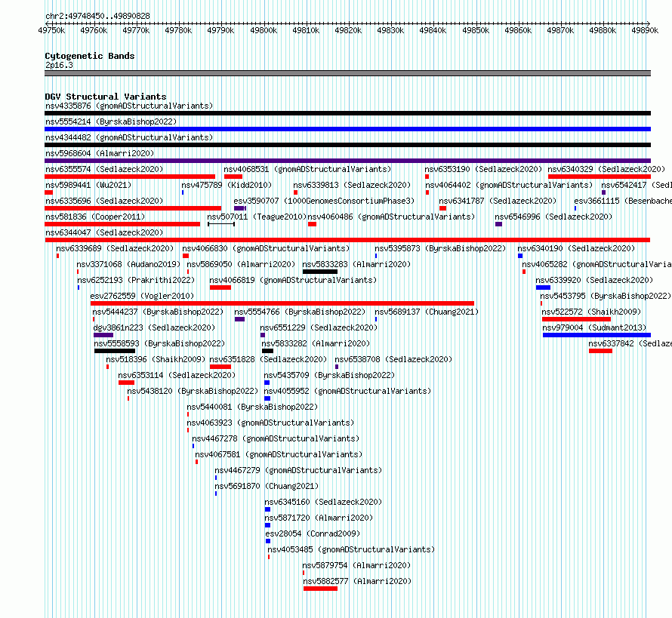Select the blue nsv5554214 variant bar

[347, 129]
